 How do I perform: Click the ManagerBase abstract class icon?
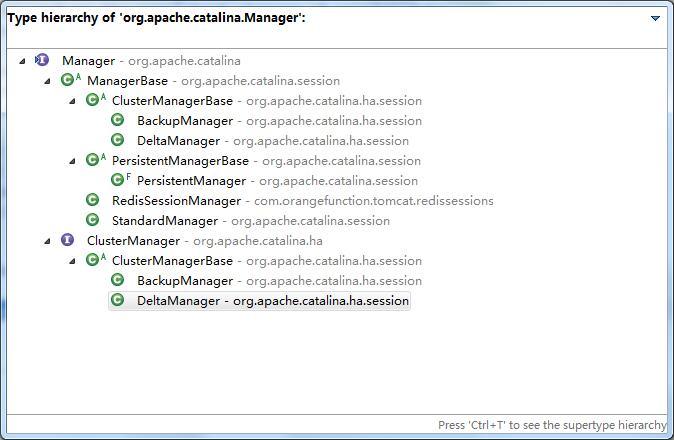pos(67,81)
